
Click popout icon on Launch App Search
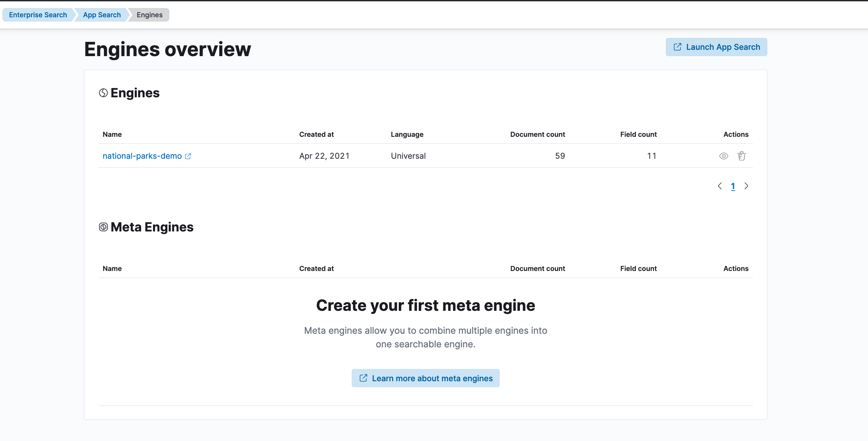677,47
